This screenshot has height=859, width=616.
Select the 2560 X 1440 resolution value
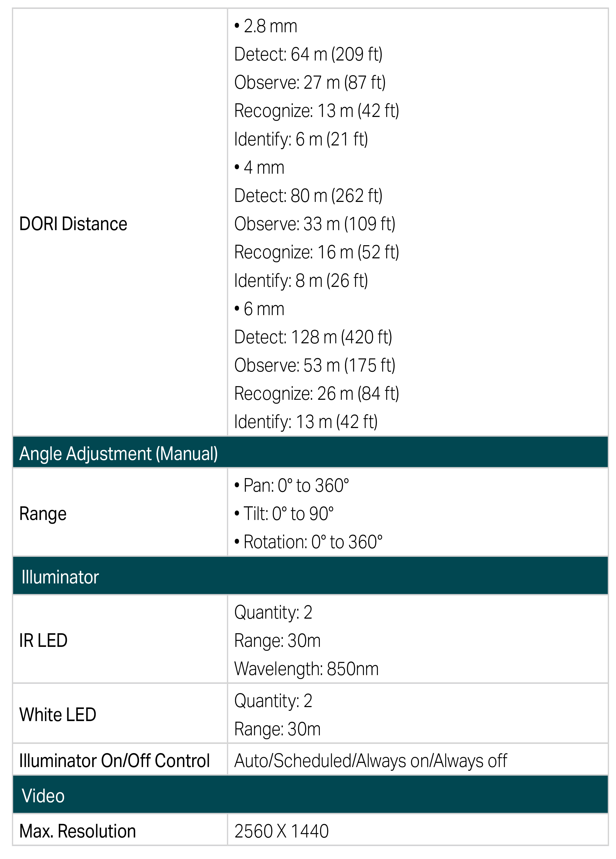281,831
